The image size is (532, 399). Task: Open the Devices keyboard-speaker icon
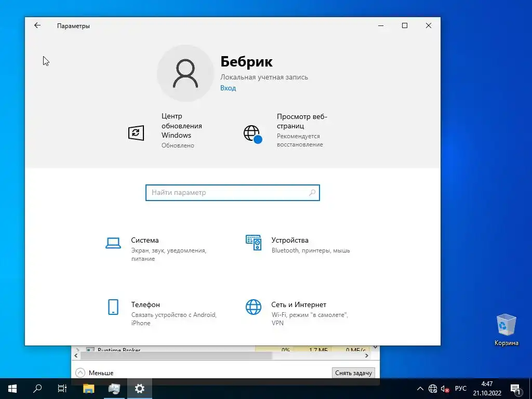[x=254, y=242]
